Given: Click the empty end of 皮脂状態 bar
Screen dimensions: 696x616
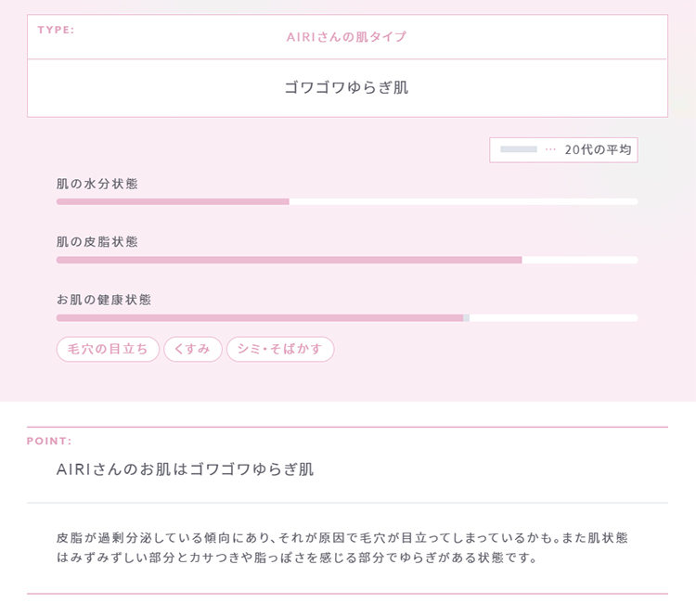Looking at the screenshot, I should [x=580, y=260].
